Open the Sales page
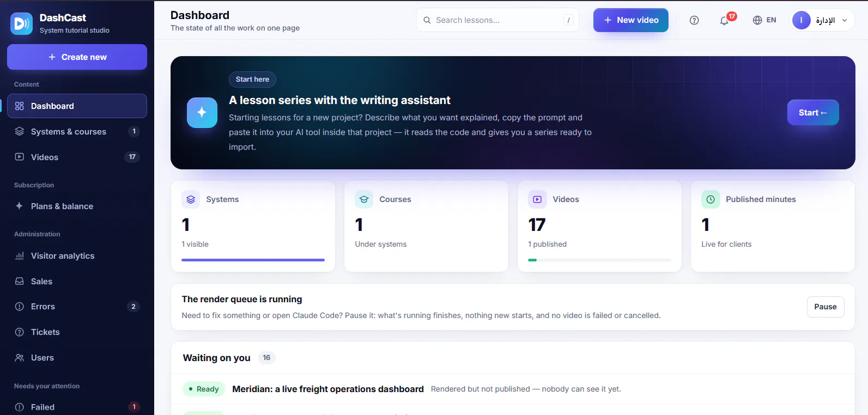This screenshot has height=415, width=868. tap(77, 281)
